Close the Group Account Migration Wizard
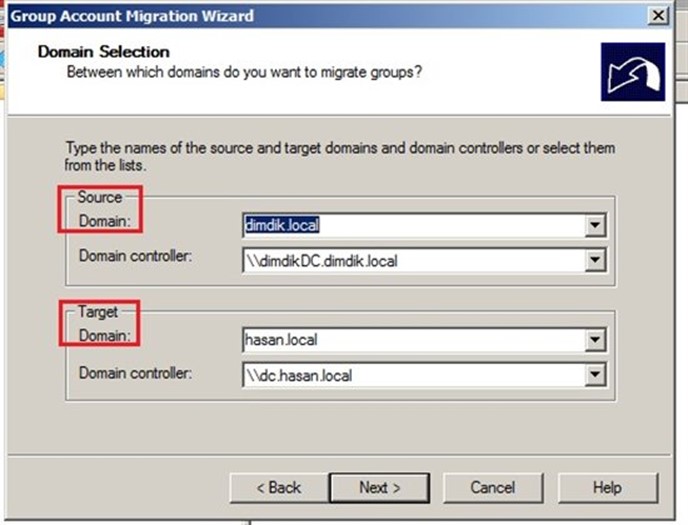This screenshot has height=525, width=688. pyautogui.click(x=658, y=16)
